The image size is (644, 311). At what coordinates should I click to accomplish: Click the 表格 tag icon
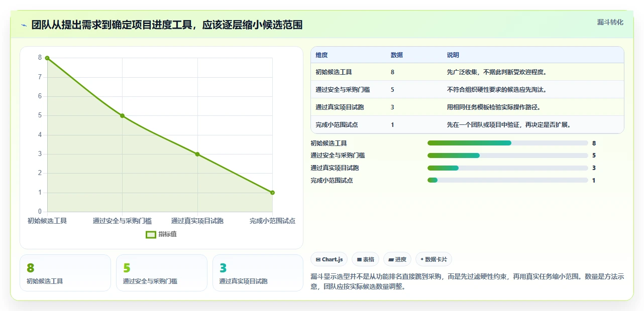(x=359, y=260)
